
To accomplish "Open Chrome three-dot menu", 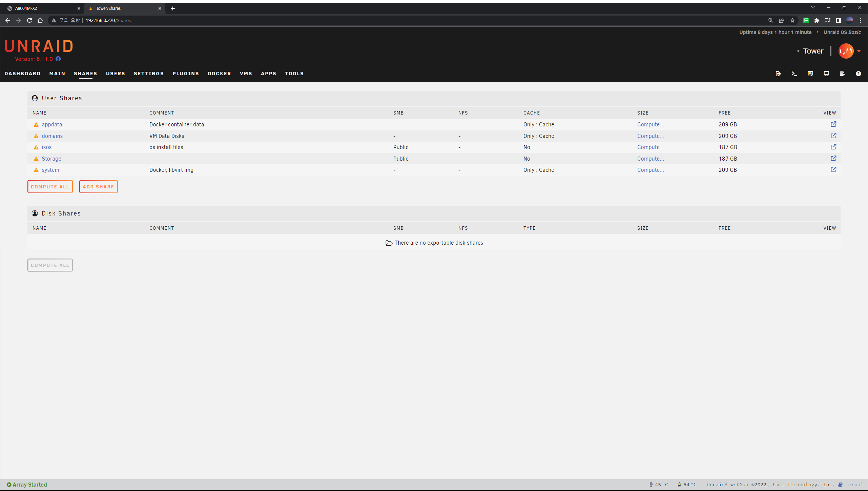I will (860, 20).
